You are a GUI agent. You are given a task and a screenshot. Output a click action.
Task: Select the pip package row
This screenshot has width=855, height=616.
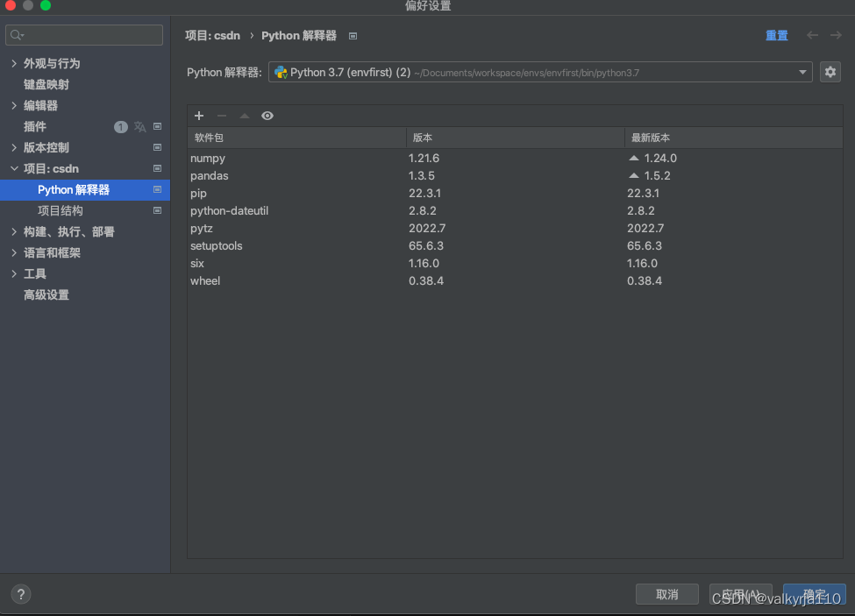[516, 193]
